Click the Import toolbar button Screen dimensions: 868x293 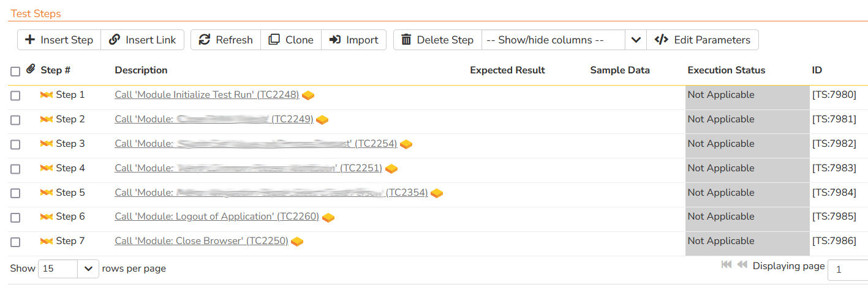[353, 40]
